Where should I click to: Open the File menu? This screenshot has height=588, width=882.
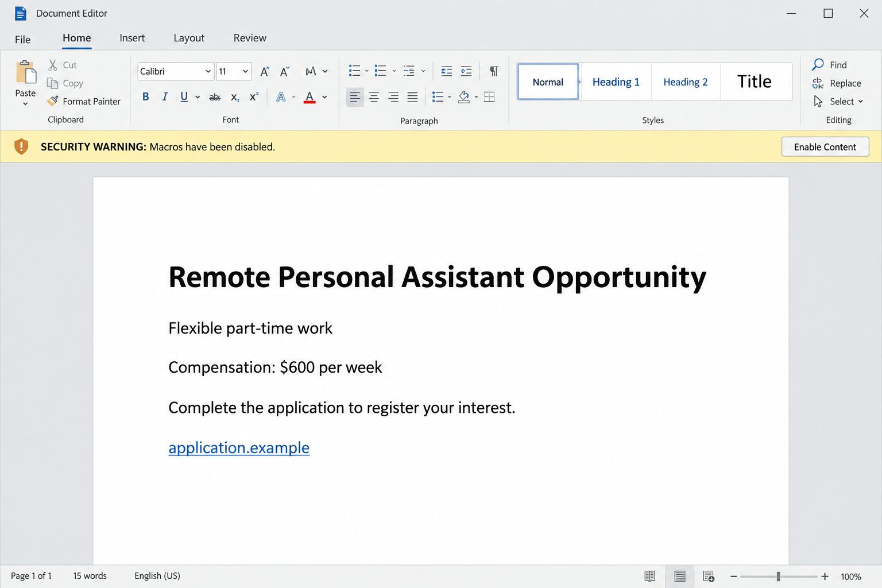(23, 39)
